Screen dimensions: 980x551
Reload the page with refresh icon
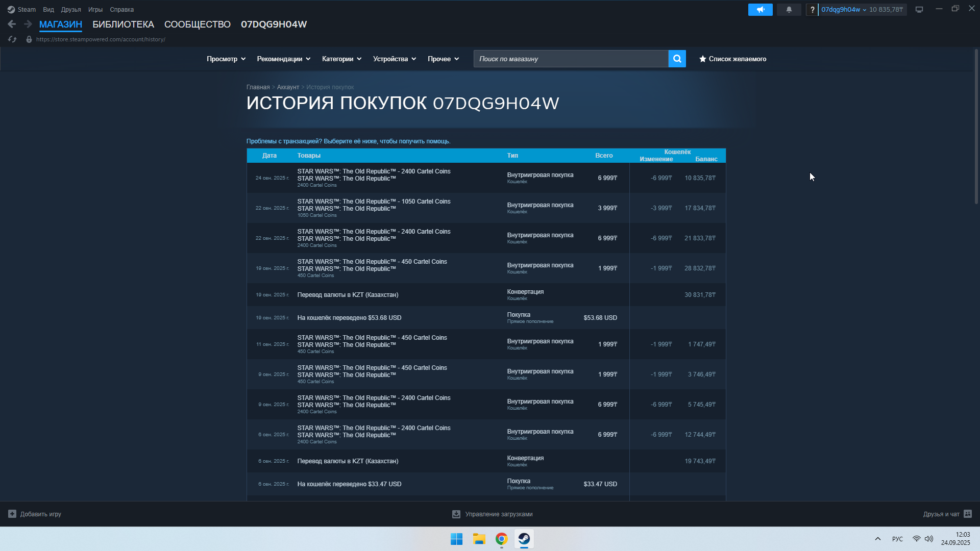tap(12, 39)
